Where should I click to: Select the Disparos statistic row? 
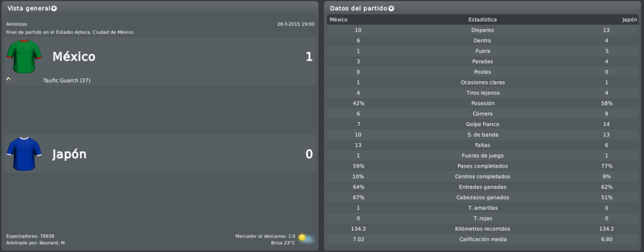pyautogui.click(x=483, y=30)
